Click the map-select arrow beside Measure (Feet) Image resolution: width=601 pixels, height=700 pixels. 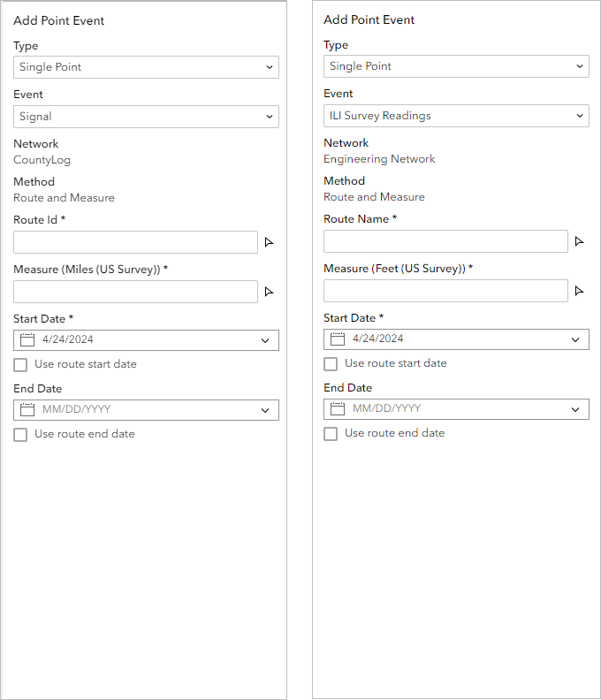tap(580, 291)
